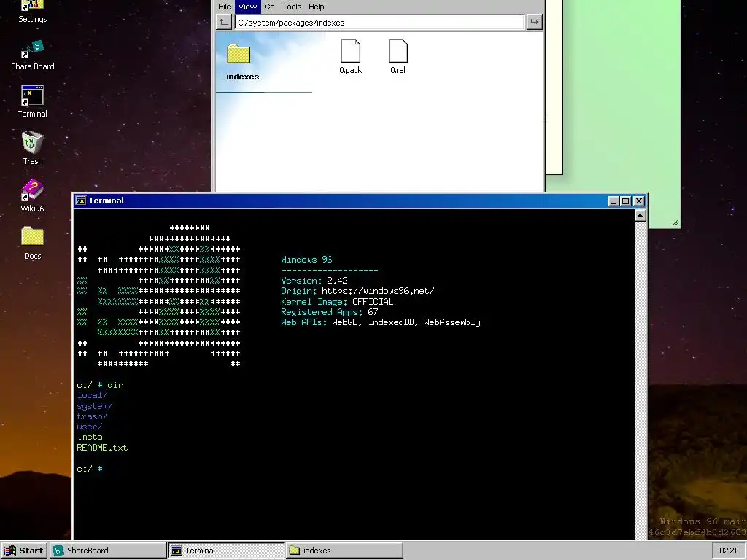Click the README.txt entry in terminal

(x=102, y=448)
